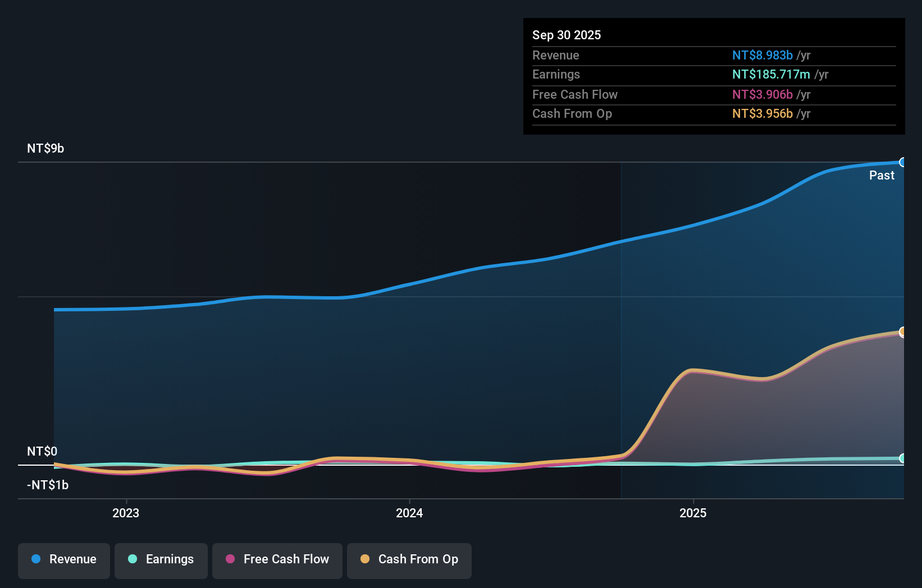The width and height of the screenshot is (922, 588).
Task: Select the Cash From Op endpoint marker
Action: click(x=903, y=331)
